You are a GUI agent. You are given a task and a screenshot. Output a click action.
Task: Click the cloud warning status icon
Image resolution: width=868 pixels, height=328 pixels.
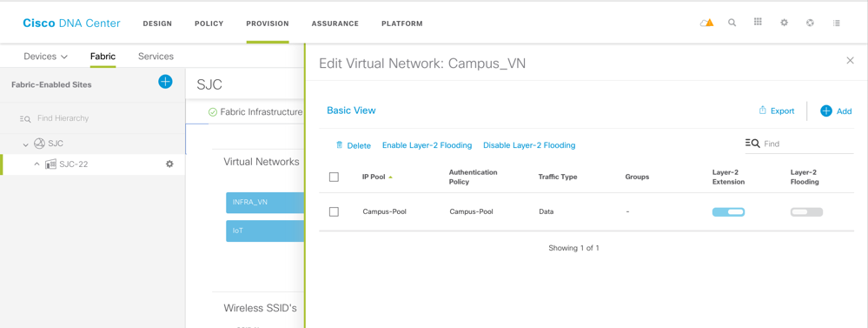click(706, 23)
